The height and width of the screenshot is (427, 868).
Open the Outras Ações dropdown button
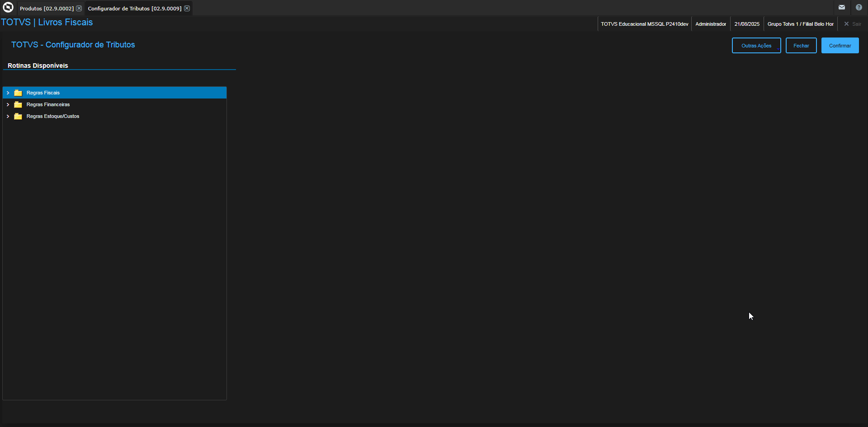[756, 46]
